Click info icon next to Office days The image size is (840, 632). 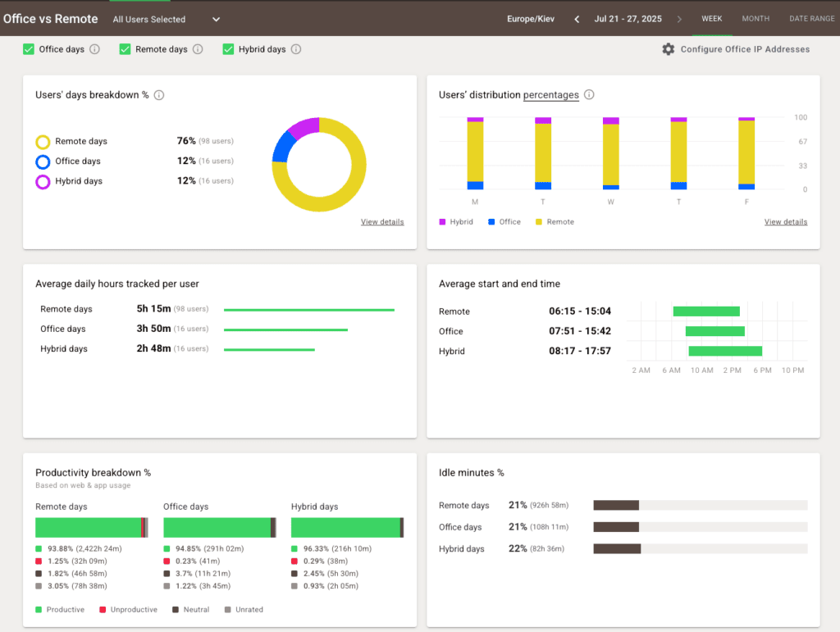coord(94,49)
